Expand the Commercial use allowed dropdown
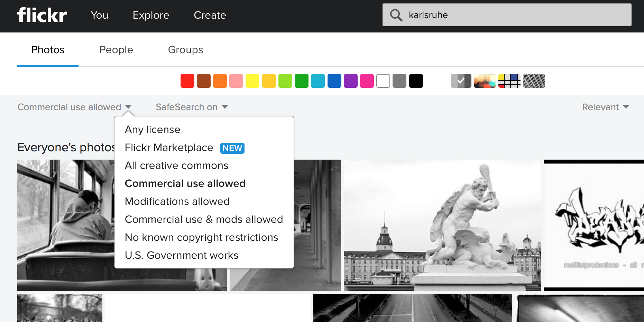 [x=74, y=107]
